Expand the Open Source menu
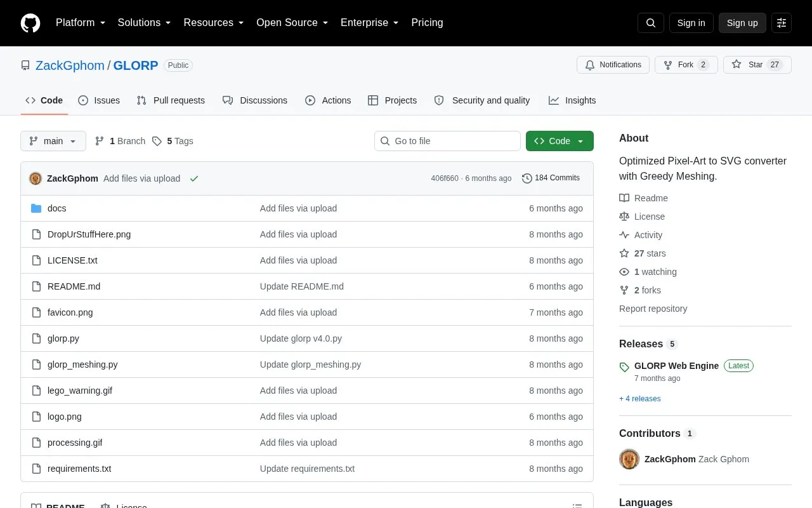The image size is (812, 508). pyautogui.click(x=292, y=23)
